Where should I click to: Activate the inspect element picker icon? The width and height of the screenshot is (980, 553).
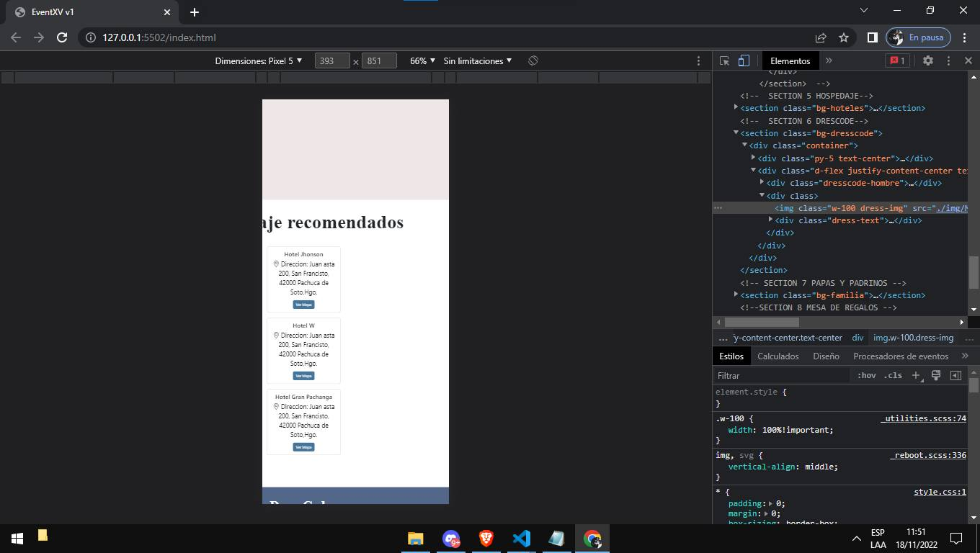725,61
